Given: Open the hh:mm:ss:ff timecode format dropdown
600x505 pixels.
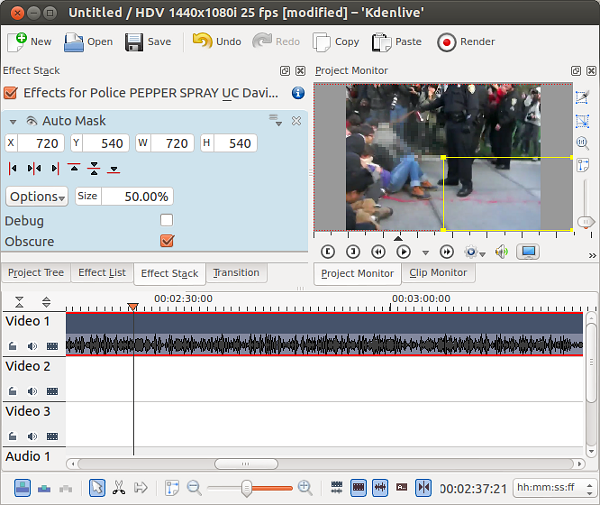Looking at the screenshot, I should 554,488.
